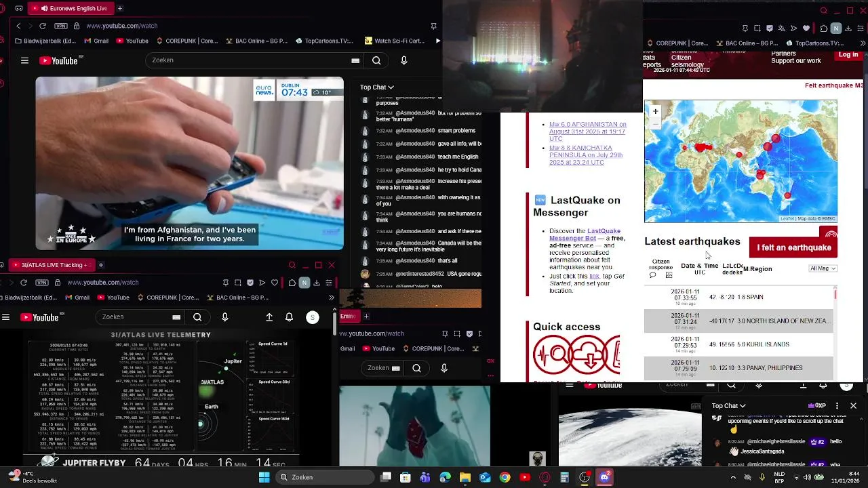Open taskbar Zoeken search box
The height and width of the screenshot is (488, 868).
(325, 477)
